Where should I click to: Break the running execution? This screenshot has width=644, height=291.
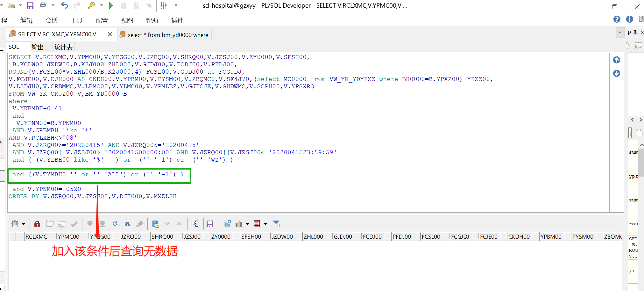(149, 5)
